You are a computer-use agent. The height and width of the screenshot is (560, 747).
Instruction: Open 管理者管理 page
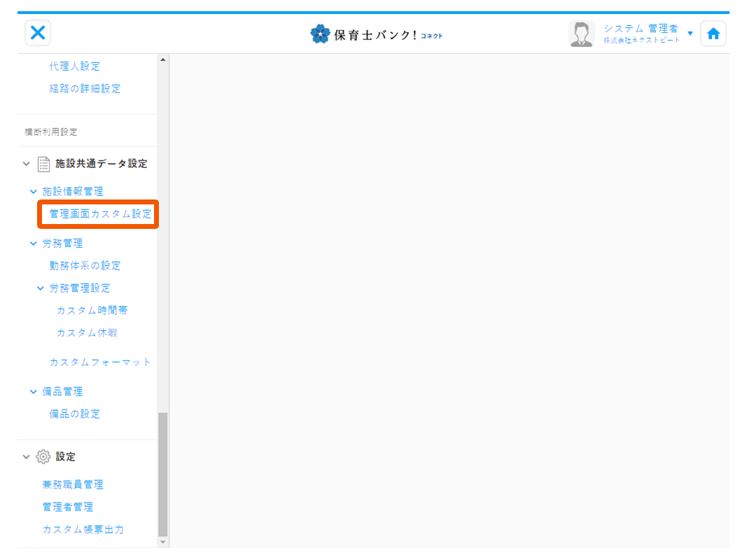coord(67,506)
